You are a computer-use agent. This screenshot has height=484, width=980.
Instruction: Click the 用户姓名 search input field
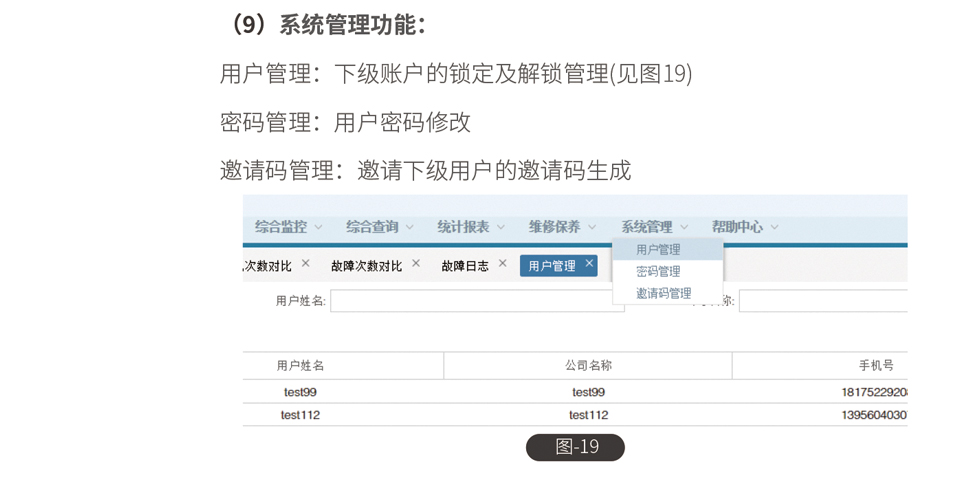tap(476, 301)
